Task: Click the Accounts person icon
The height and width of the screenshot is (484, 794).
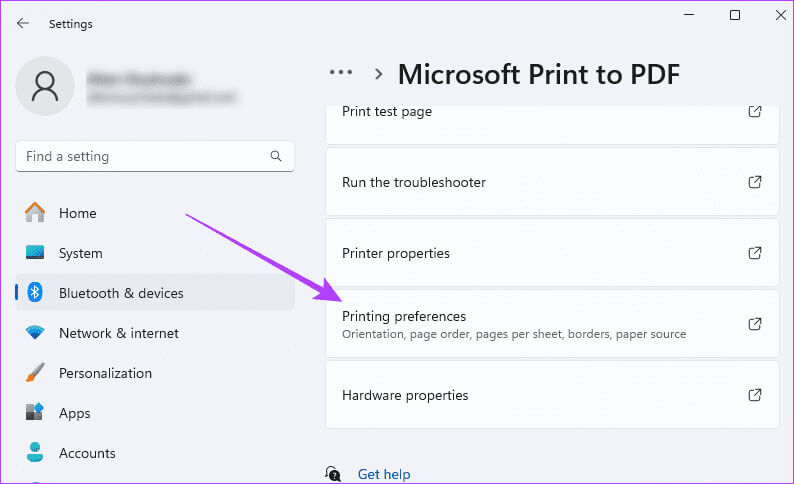Action: [35, 452]
